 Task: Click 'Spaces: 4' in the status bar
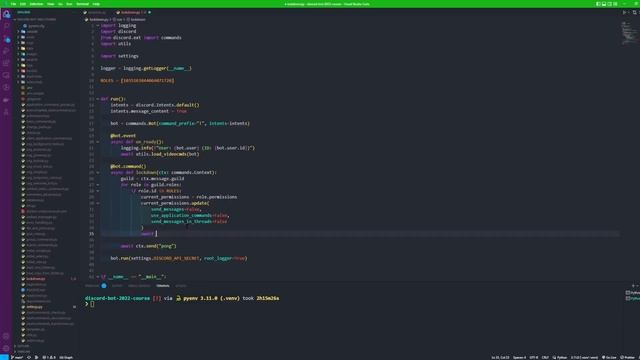tap(520, 358)
